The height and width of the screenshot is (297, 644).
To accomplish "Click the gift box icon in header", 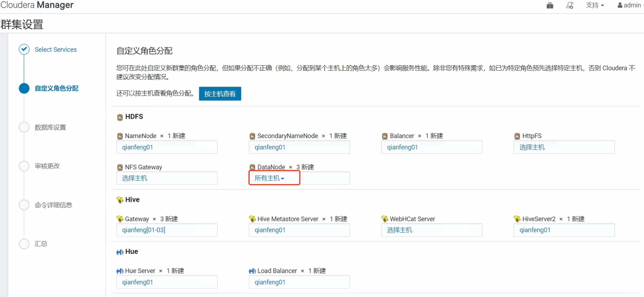I will point(550,5).
